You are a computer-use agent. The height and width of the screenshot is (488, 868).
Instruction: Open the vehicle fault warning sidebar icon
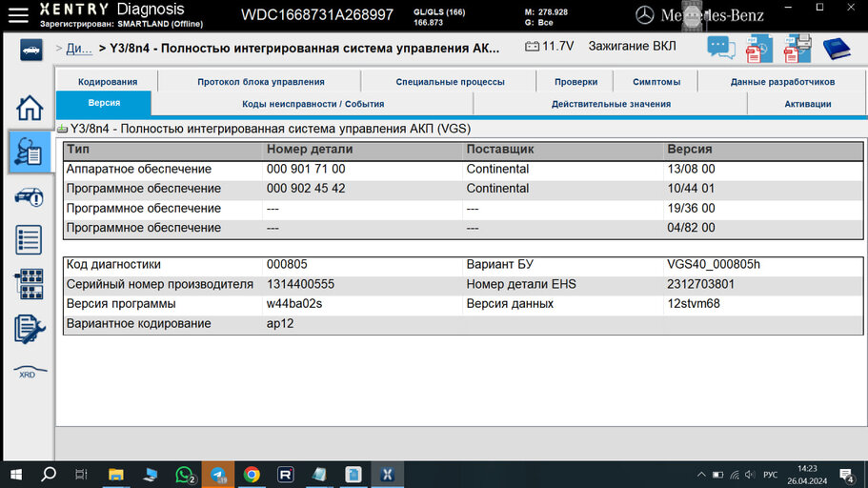coord(29,196)
